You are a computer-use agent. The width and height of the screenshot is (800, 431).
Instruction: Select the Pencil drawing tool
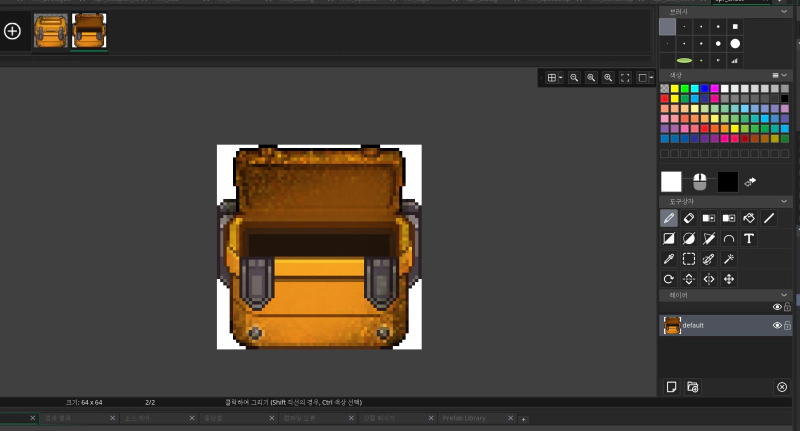click(x=669, y=217)
